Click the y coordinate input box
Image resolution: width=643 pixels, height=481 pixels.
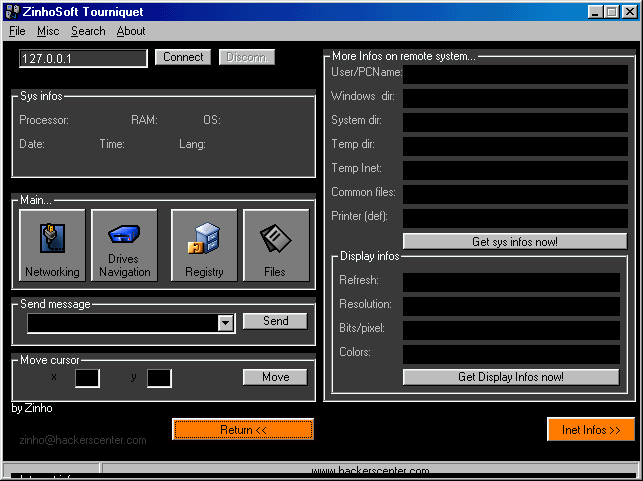click(159, 378)
